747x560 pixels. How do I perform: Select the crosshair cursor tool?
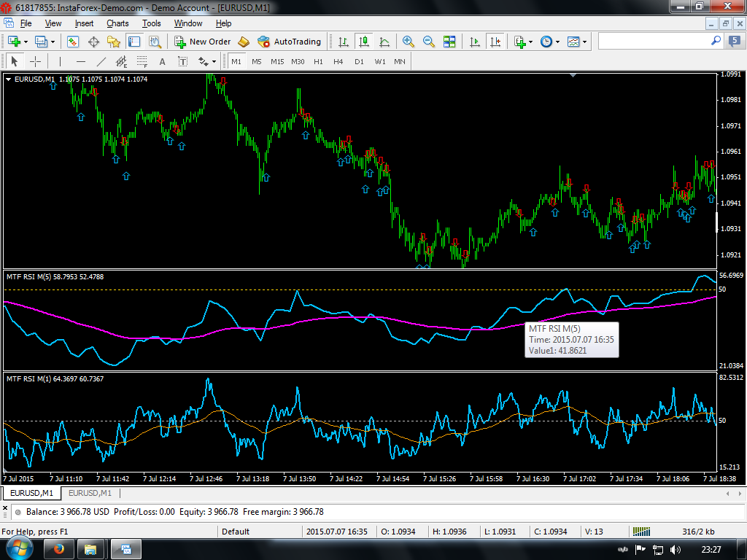click(35, 62)
